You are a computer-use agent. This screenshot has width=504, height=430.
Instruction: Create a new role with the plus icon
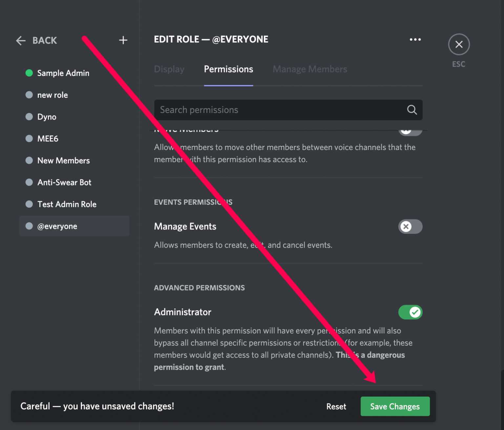coord(123,40)
